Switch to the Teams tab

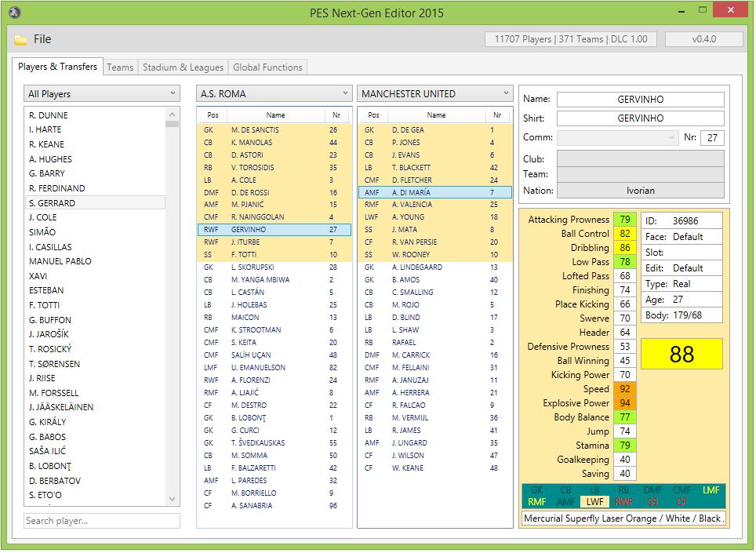tap(119, 67)
